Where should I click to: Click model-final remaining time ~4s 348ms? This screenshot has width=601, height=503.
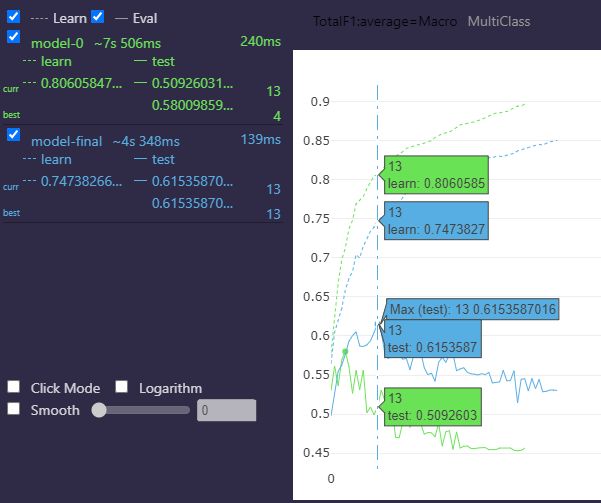pyautogui.click(x=146, y=141)
